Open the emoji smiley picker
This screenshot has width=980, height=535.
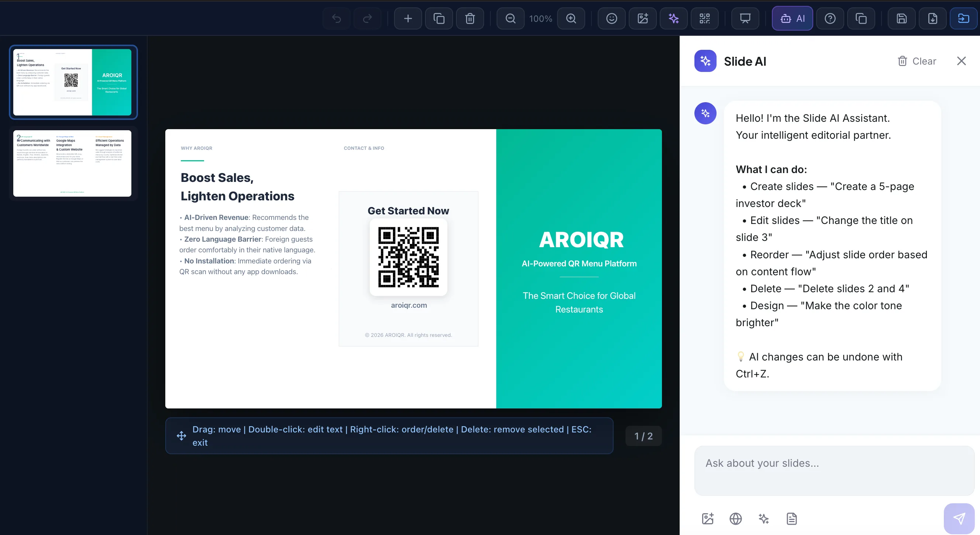612,18
